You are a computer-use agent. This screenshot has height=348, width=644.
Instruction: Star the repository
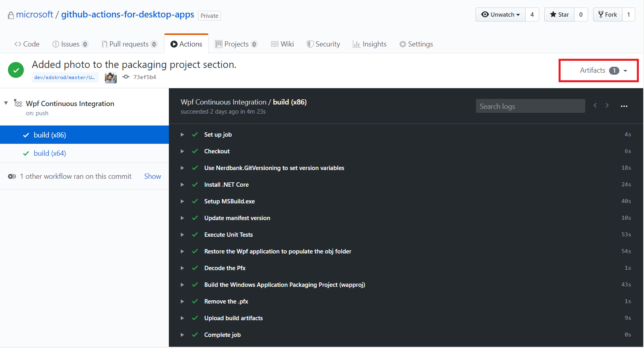pyautogui.click(x=559, y=15)
